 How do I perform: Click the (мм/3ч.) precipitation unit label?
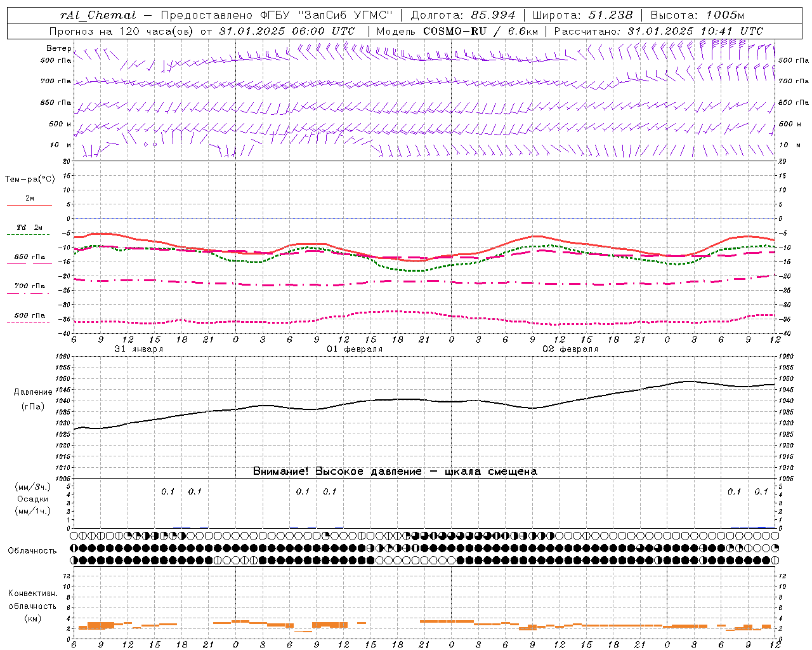pos(33,487)
